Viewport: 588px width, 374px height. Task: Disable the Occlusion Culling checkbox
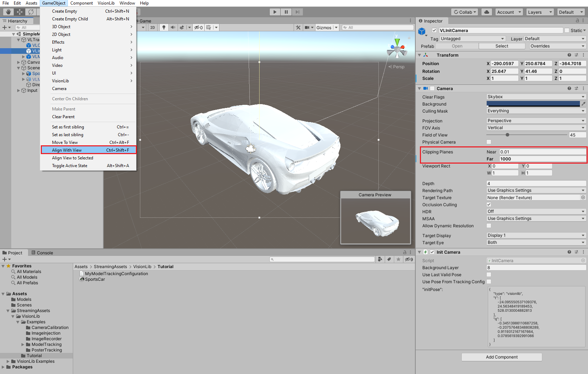[x=489, y=204]
